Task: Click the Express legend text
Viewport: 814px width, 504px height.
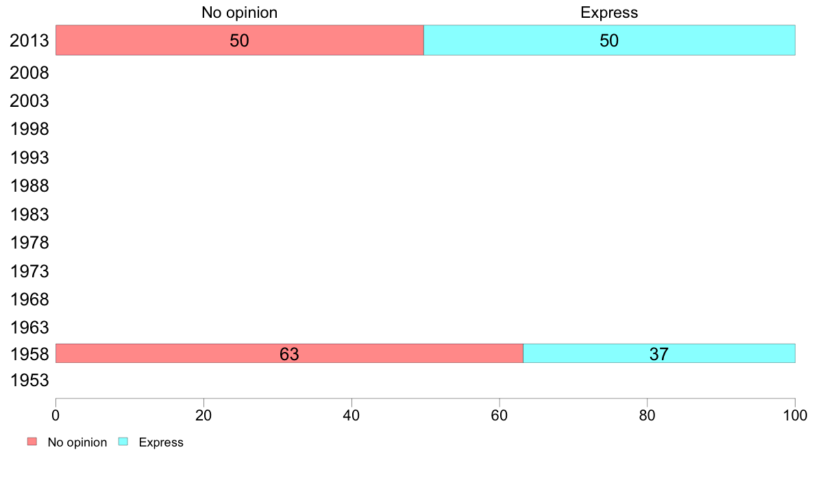Action: (161, 442)
